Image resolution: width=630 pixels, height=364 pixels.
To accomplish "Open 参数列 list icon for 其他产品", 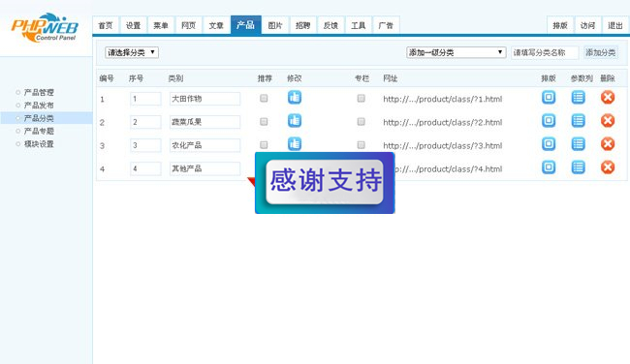I will (579, 167).
